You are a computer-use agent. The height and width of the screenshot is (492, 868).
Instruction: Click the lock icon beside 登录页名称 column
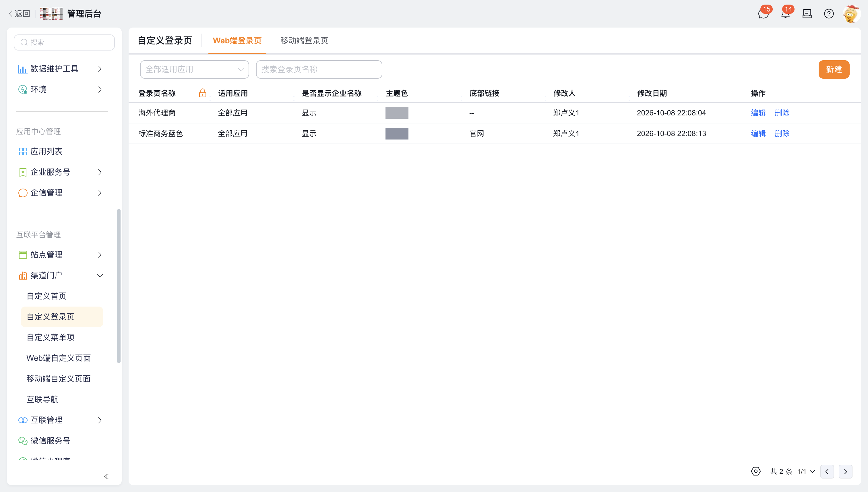[x=202, y=93]
